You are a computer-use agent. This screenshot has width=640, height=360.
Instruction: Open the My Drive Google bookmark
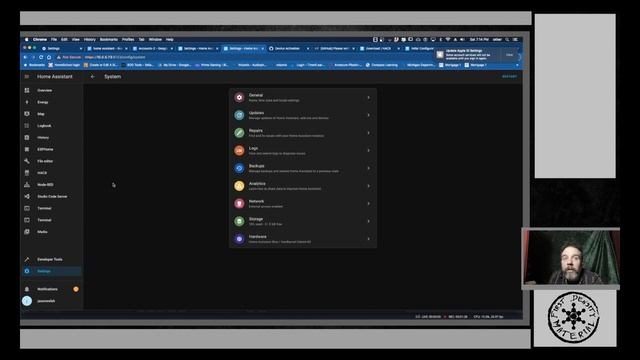(174, 65)
